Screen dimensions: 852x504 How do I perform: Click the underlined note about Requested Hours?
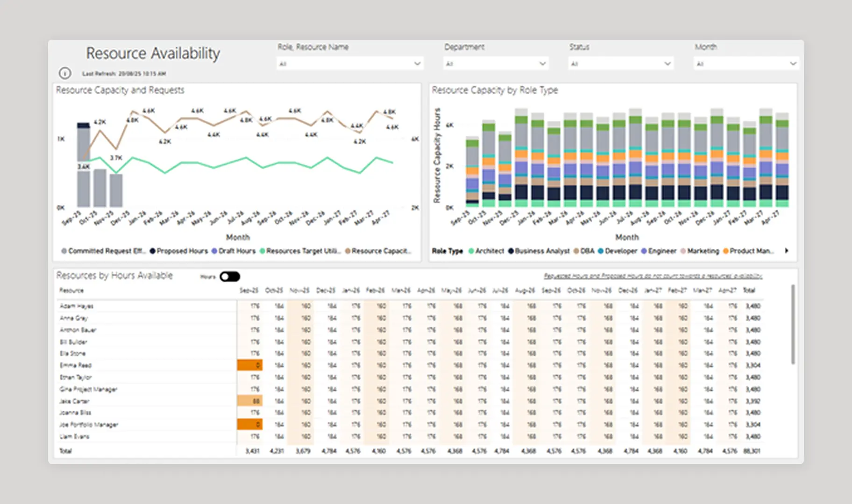pyautogui.click(x=653, y=276)
